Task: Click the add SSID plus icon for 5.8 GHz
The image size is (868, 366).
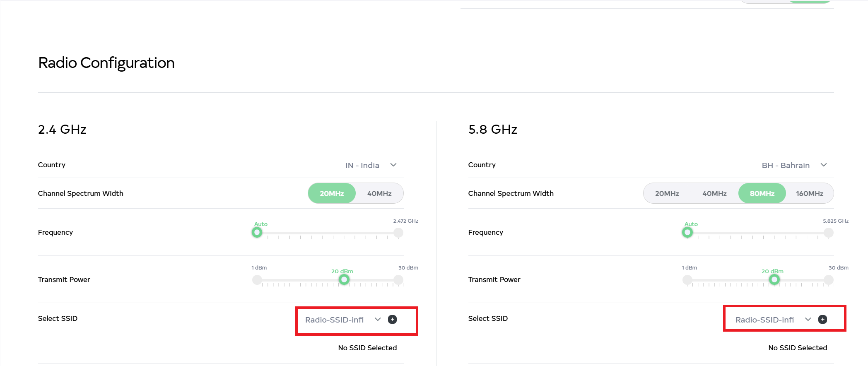Action: (x=822, y=319)
